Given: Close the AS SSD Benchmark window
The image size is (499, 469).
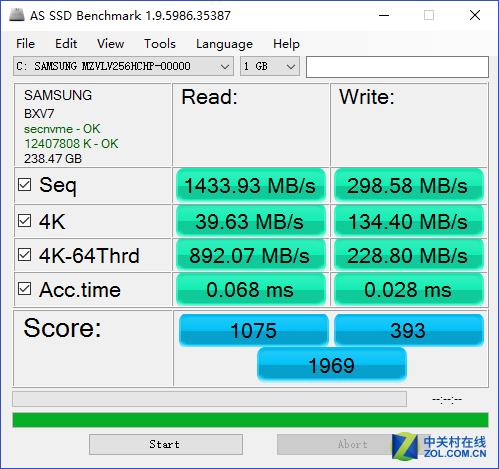Looking at the screenshot, I should [x=475, y=15].
